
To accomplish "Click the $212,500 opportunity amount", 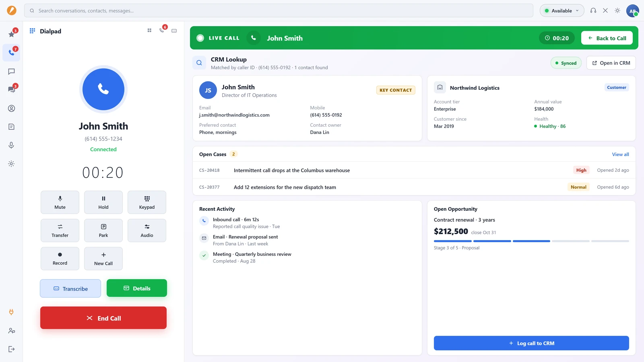I will point(451,231).
